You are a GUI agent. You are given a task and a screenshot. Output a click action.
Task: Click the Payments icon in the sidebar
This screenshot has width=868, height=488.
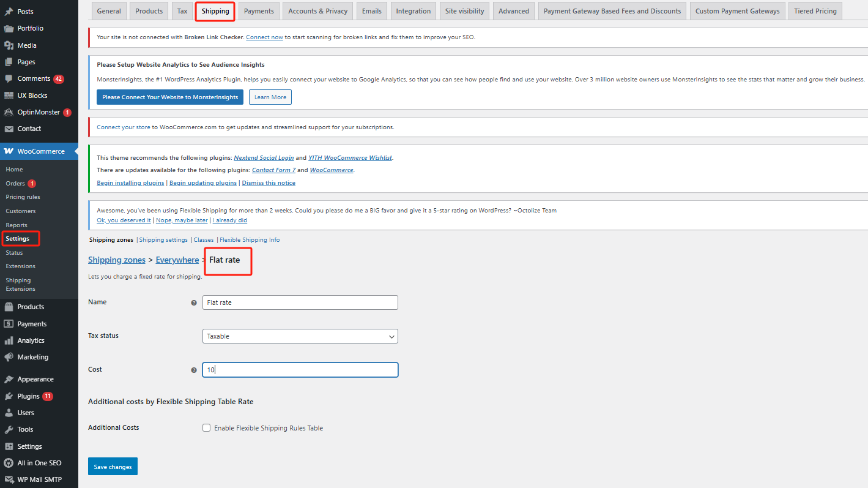tap(9, 324)
